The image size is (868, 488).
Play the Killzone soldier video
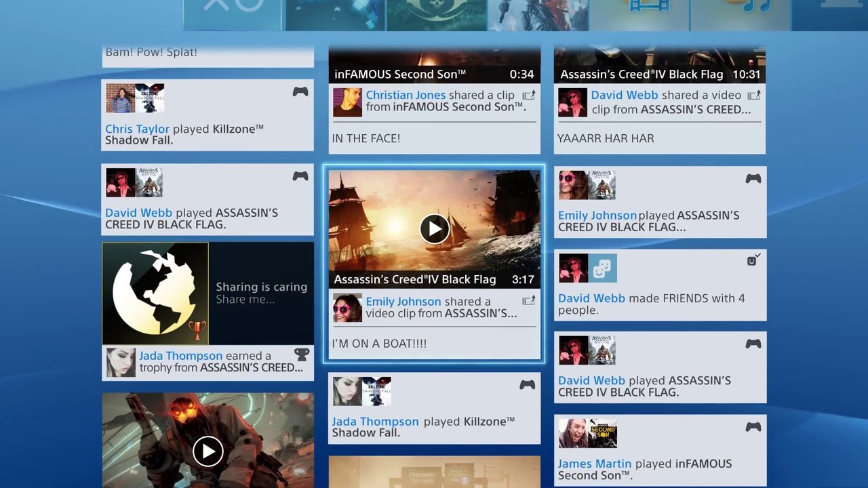coord(208,451)
